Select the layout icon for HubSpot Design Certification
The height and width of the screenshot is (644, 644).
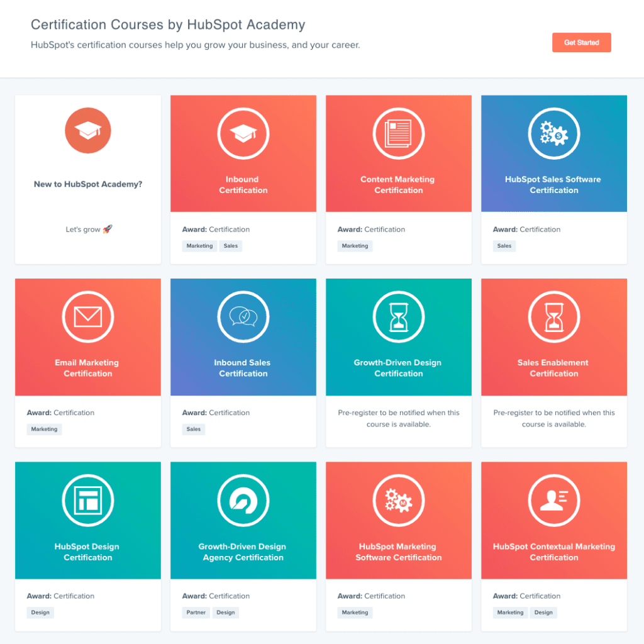point(87,501)
